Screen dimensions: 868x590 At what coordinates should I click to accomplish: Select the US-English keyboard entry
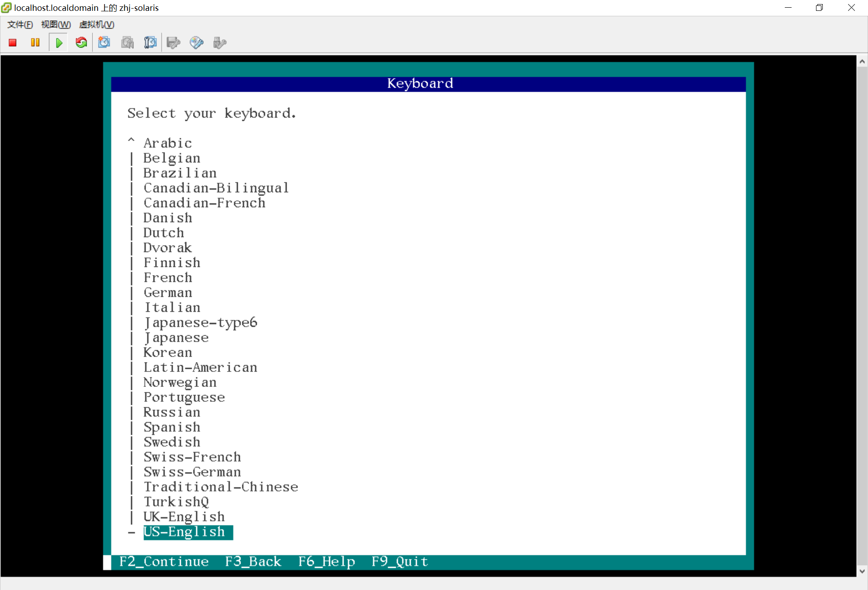click(x=184, y=532)
